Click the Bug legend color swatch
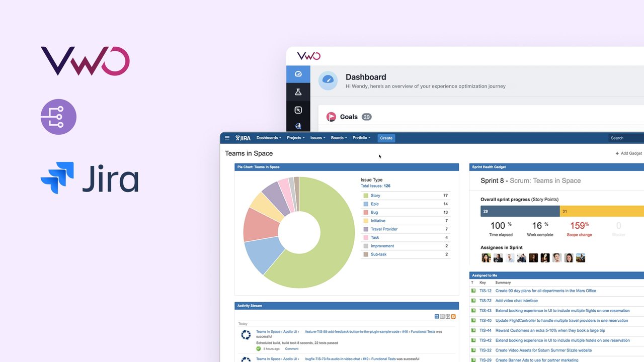Image resolution: width=644 pixels, height=362 pixels. 365,212
